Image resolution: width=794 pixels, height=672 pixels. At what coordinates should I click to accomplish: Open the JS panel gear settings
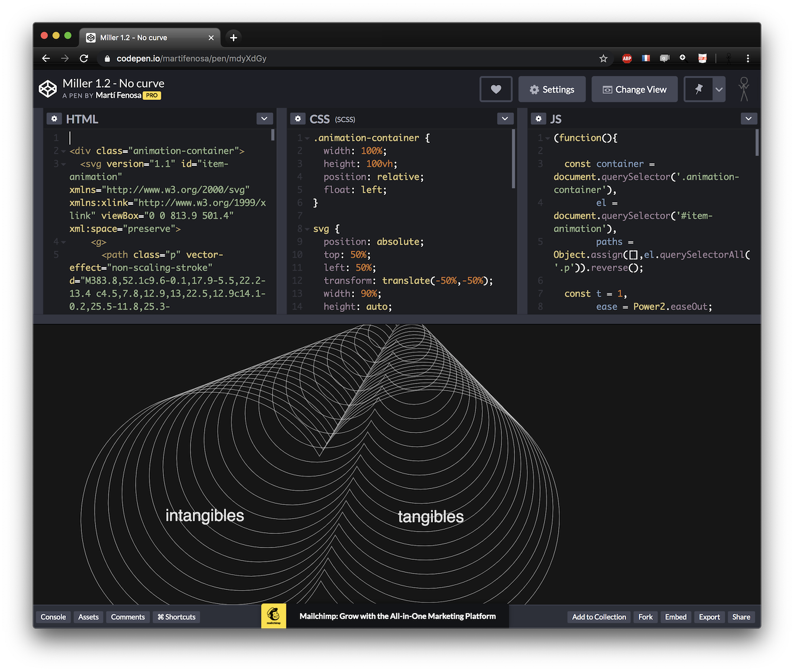coord(538,119)
